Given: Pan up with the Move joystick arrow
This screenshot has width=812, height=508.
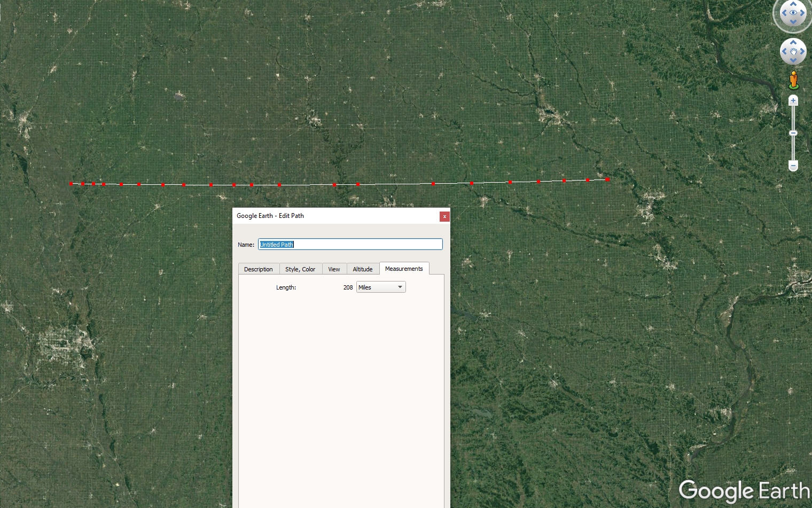Looking at the screenshot, I should tap(793, 42).
